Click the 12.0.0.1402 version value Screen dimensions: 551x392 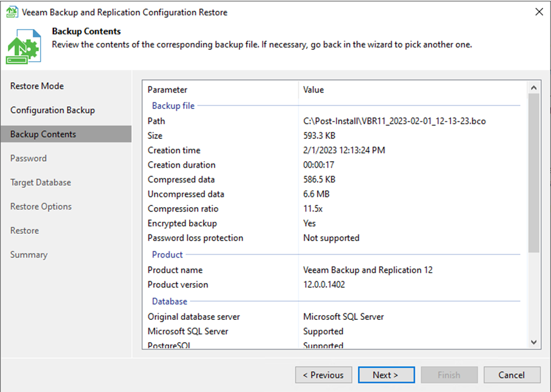[x=324, y=285]
